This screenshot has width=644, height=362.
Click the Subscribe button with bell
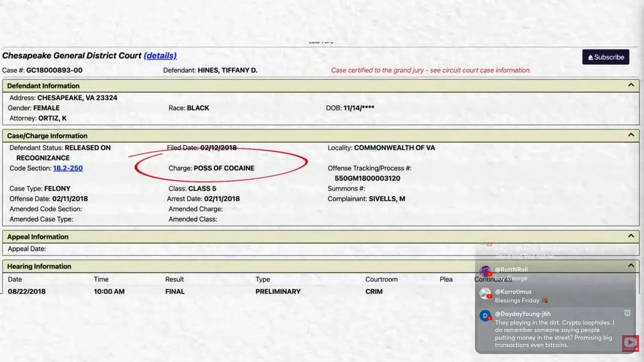(606, 57)
